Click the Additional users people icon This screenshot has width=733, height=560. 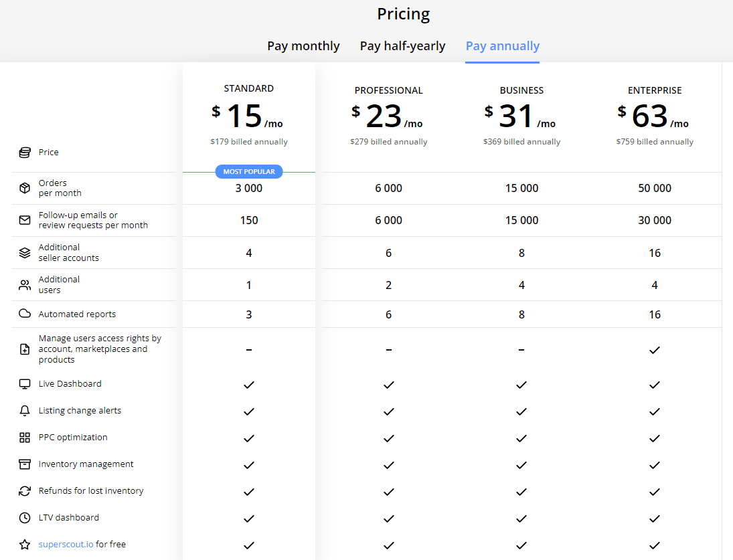[x=25, y=285]
